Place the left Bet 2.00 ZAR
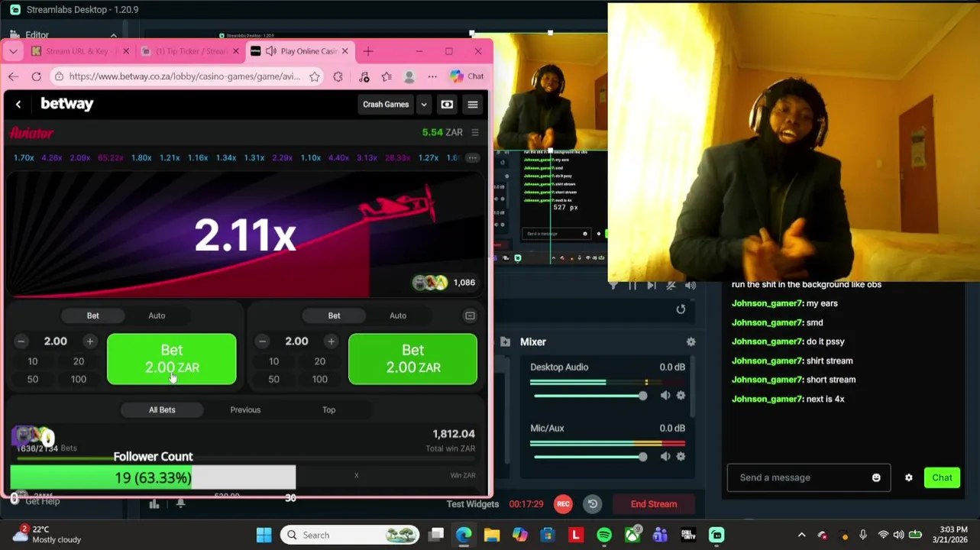The height and width of the screenshot is (550, 980). coord(172,359)
